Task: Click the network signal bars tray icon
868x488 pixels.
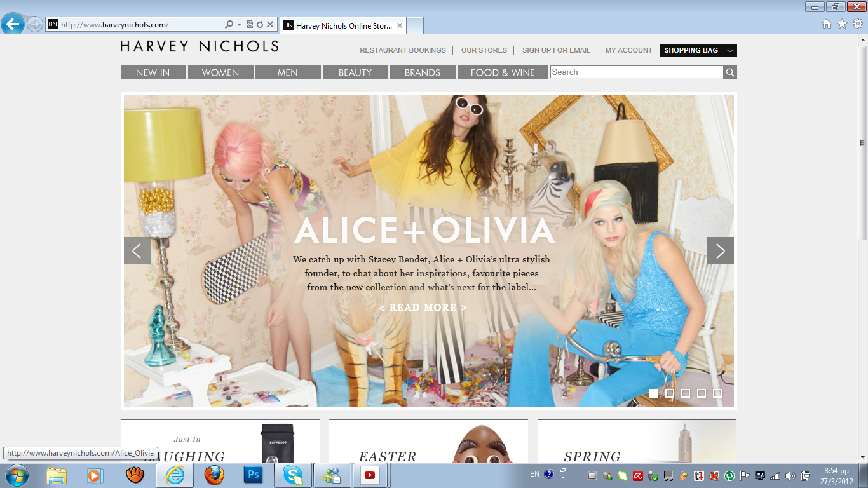Action: (x=775, y=476)
